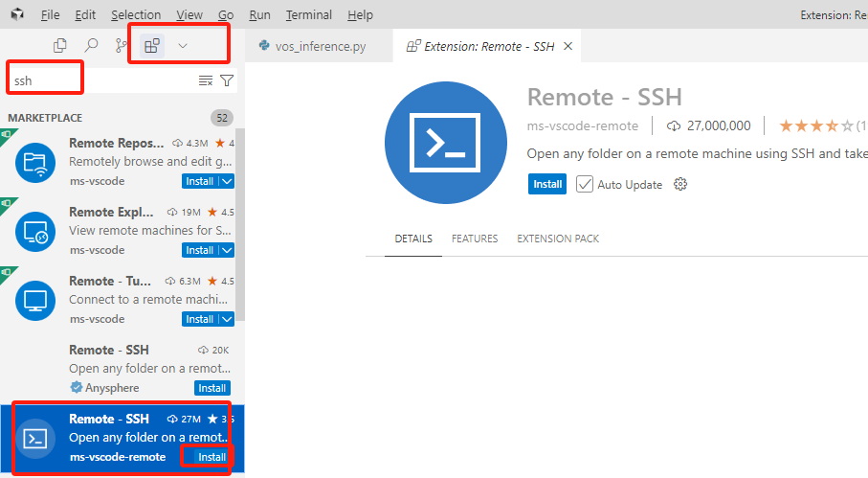Click the Remote Repositories extension icon
868x478 pixels.
[x=35, y=163]
